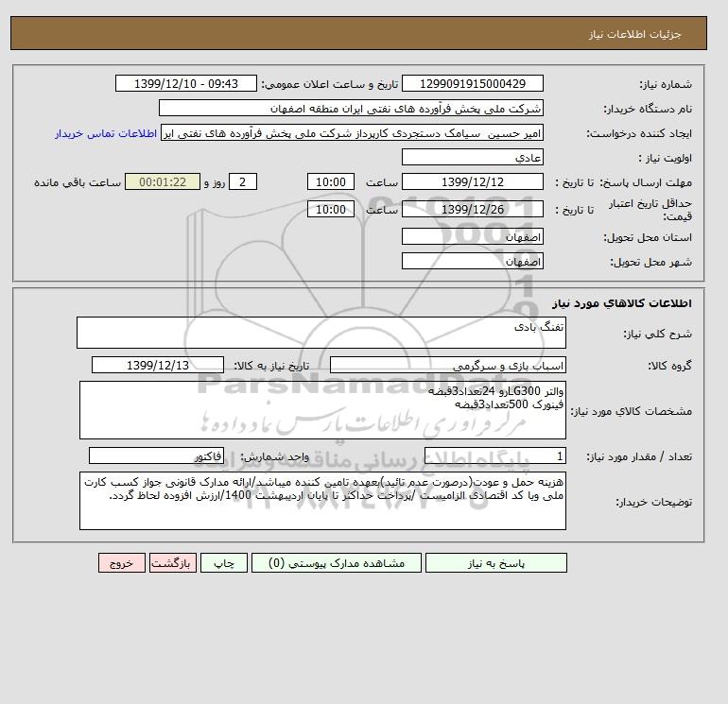Image resolution: width=728 pixels, height=704 pixels.
Task: Click the توضیحات خریدار label
Action: click(653, 502)
